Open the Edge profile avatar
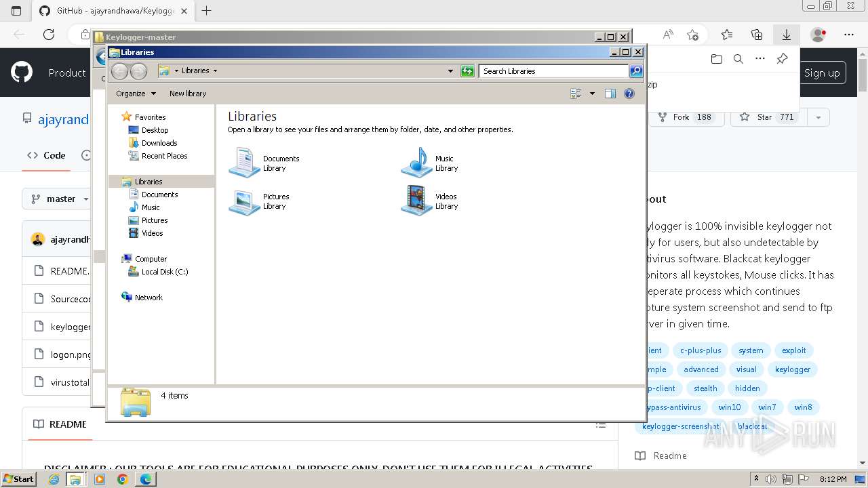 (818, 35)
